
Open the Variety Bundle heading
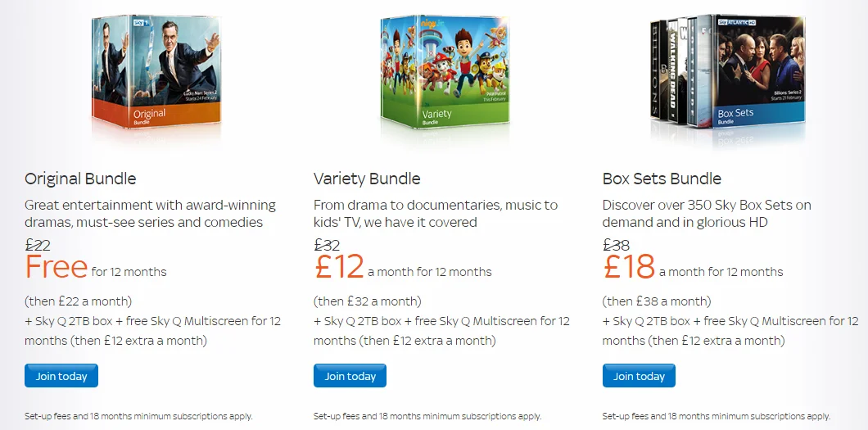367,179
